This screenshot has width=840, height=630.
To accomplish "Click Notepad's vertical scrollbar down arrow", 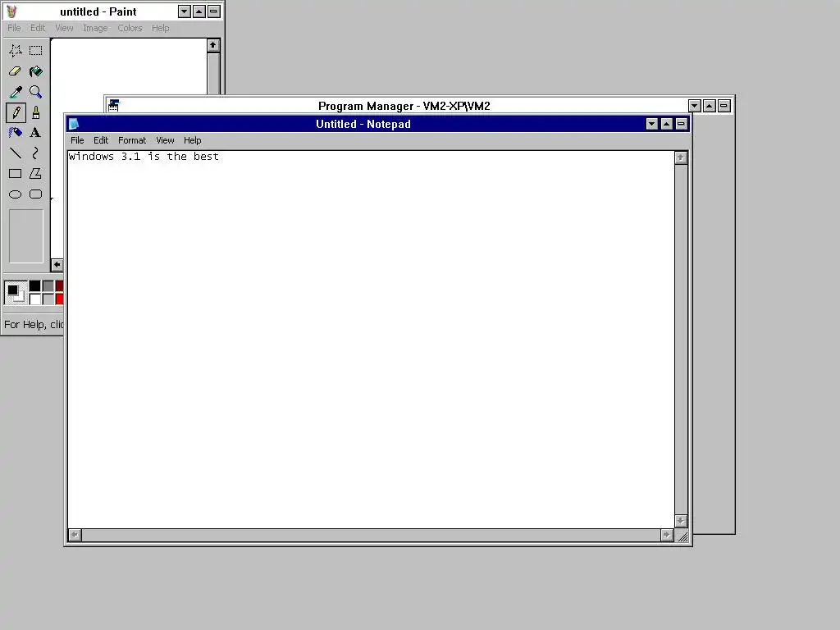I will point(681,521).
